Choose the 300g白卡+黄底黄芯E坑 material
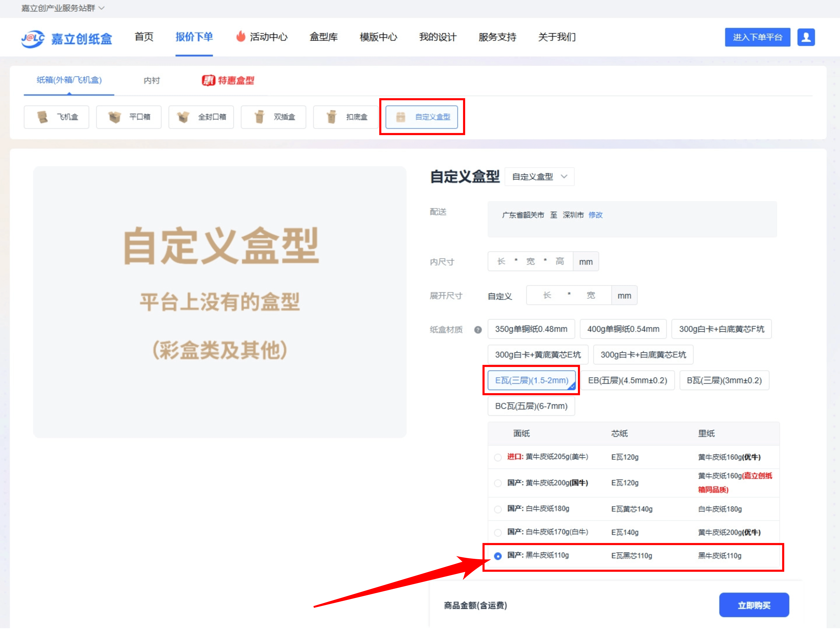840x630 pixels. coord(538,355)
